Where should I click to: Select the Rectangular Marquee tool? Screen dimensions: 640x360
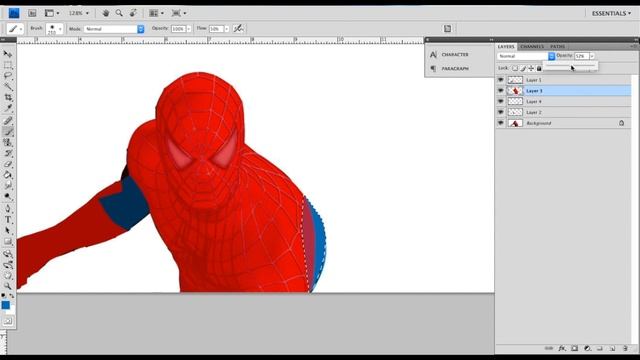click(8, 65)
